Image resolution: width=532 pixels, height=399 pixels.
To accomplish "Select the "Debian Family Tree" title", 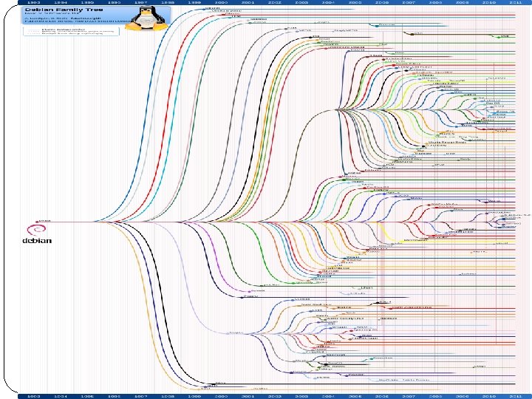I will coord(64,10).
